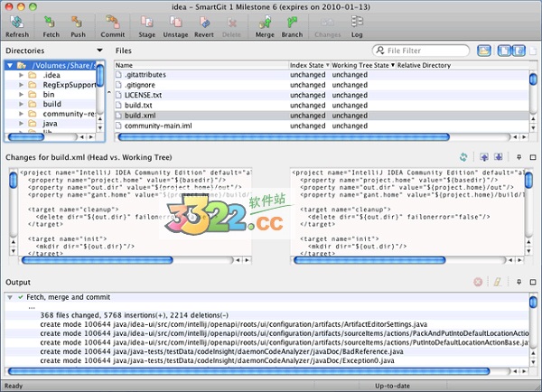
Task: Toggle the first file view mode button
Action: pyautogui.click(x=504, y=51)
